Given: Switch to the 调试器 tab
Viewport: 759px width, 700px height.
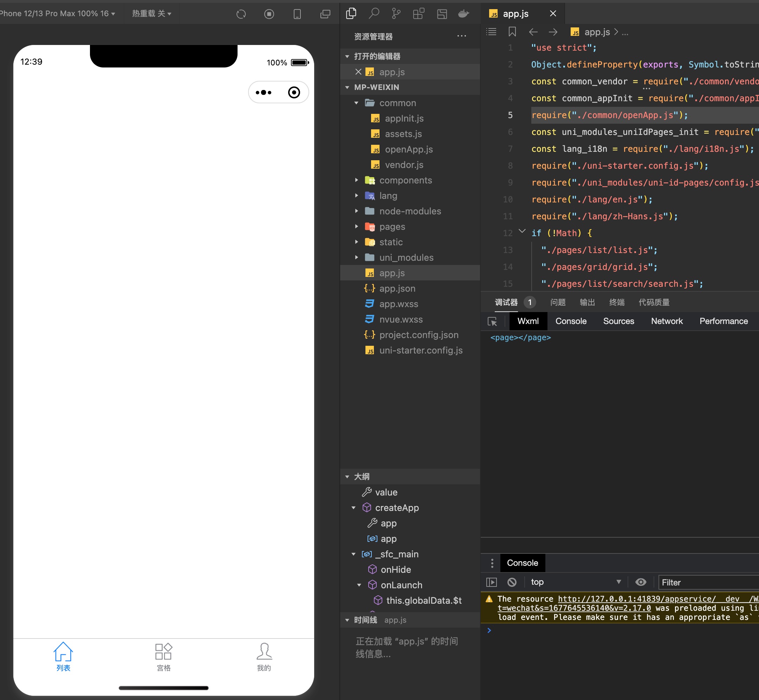Looking at the screenshot, I should tap(506, 302).
